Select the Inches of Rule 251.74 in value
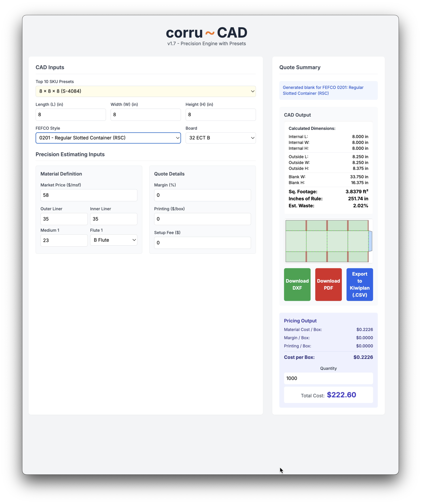This screenshot has width=421, height=504. point(358,199)
